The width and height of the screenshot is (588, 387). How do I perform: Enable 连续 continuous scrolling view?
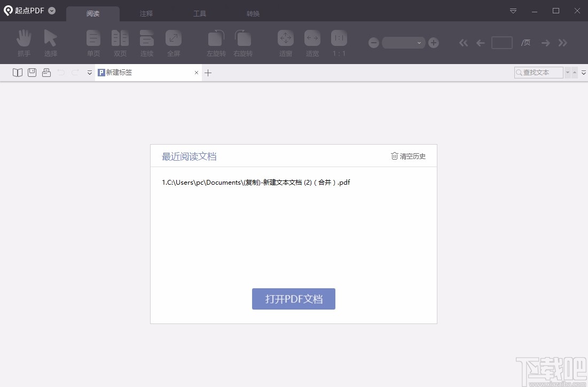tap(146, 42)
